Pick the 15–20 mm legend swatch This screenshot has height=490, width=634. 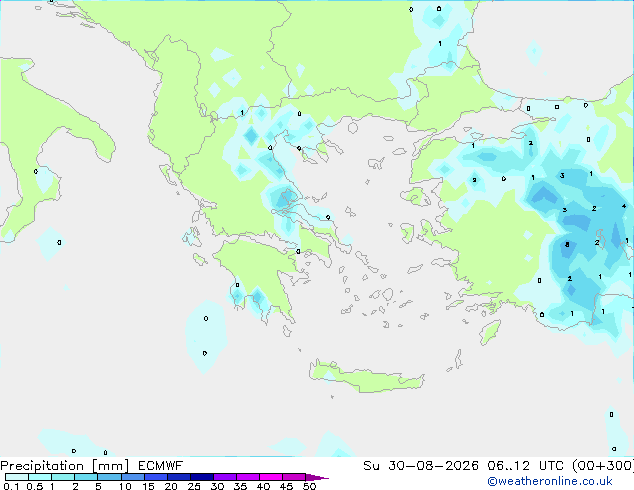tap(156, 477)
